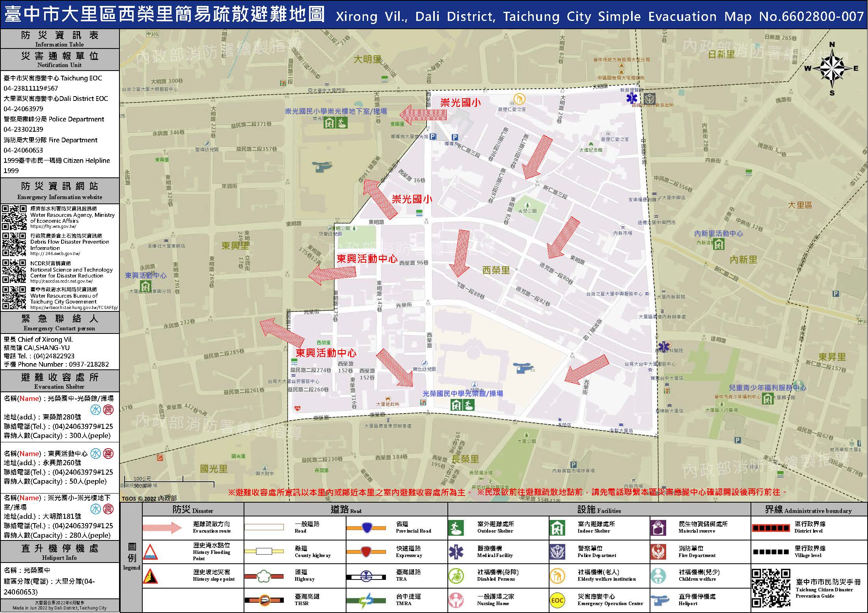The image size is (868, 613).
Task: Click the District level boundary line sample
Action: 771,528
